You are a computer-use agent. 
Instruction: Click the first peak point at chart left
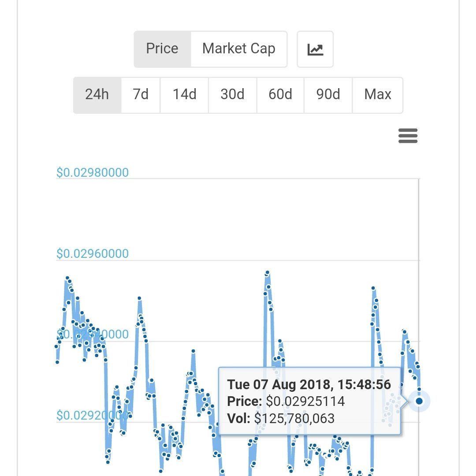pos(67,278)
